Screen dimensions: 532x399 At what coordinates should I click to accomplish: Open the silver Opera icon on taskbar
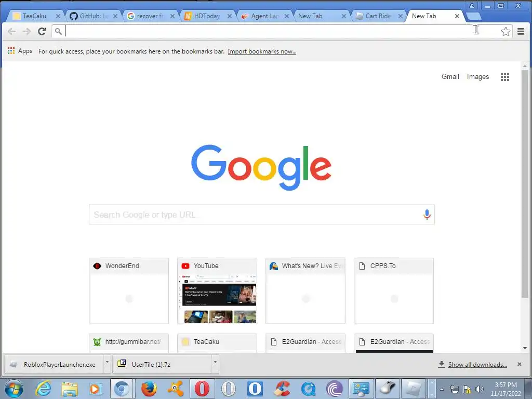(229, 389)
